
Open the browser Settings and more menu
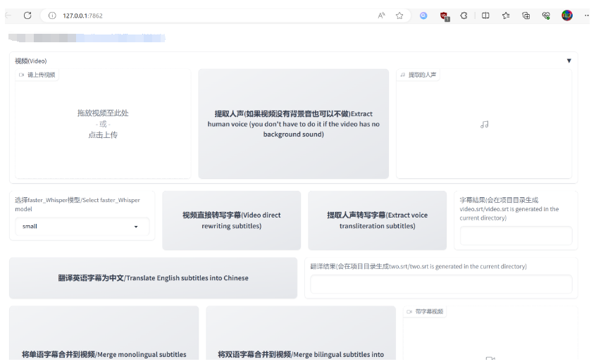[x=586, y=15]
